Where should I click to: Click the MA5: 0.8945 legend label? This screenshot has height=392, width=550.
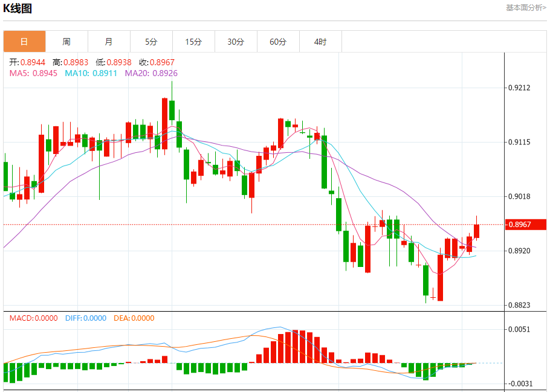point(33,73)
